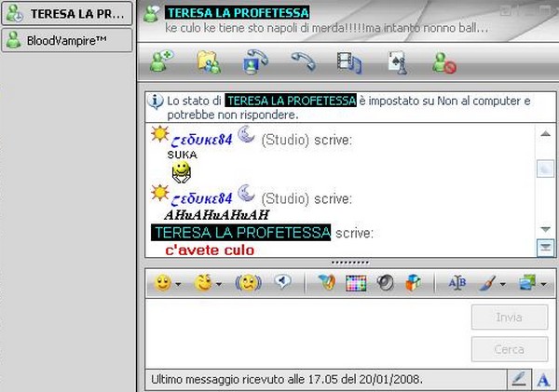Screen dimensions: 559x392
Task: Click the scroll up arrow in chat
Action: pyautogui.click(x=545, y=134)
